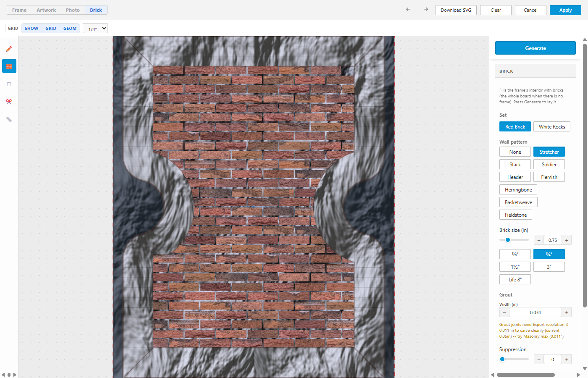Pick the Life 8" brick size preset
588x378 pixels.
515,279
